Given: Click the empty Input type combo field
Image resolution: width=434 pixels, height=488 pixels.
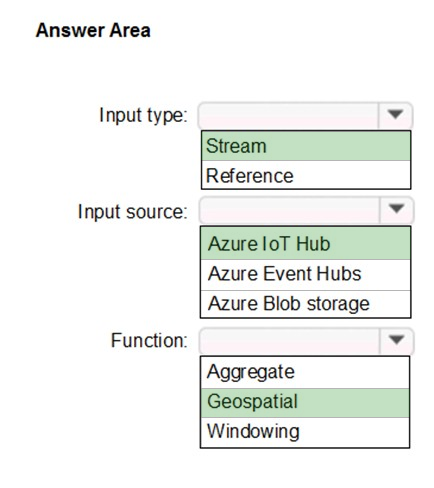Looking at the screenshot, I should click(289, 116).
